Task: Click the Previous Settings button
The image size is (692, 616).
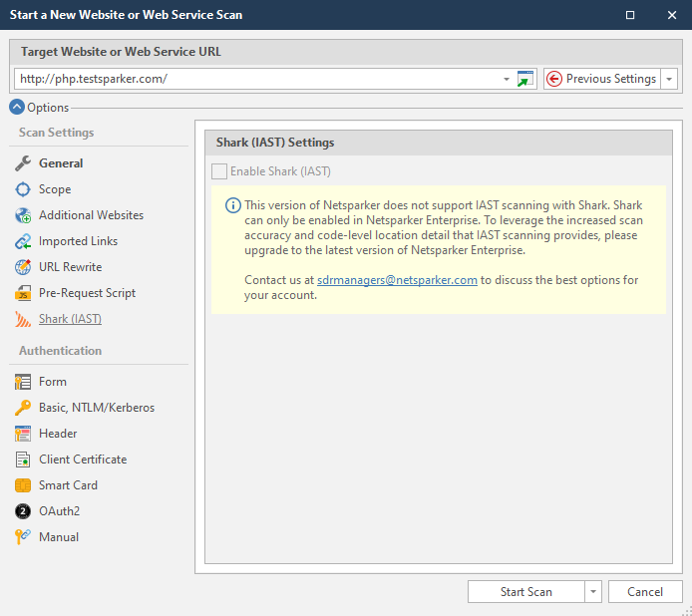Action: (602, 79)
